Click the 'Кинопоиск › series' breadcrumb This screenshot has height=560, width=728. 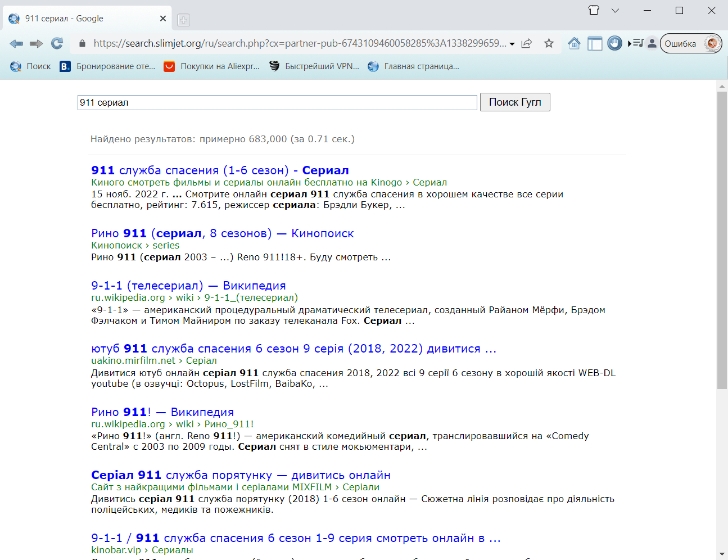coord(135,245)
